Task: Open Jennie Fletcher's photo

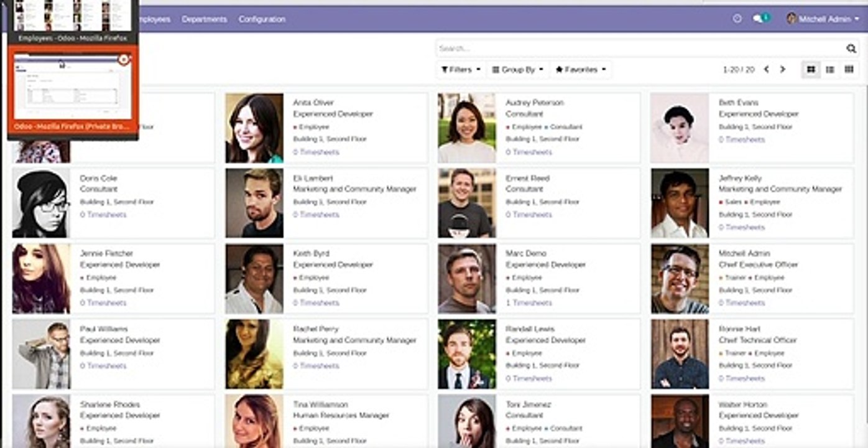Action: coord(41,279)
